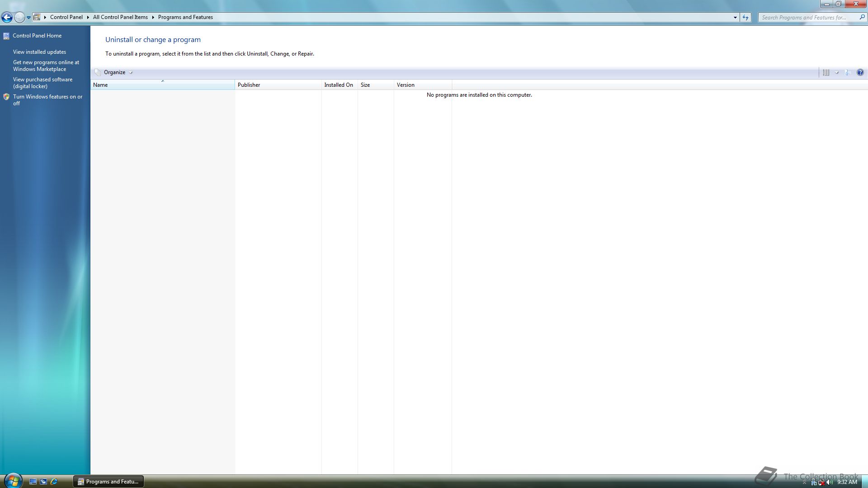Sort by the Size column

[x=376, y=85]
